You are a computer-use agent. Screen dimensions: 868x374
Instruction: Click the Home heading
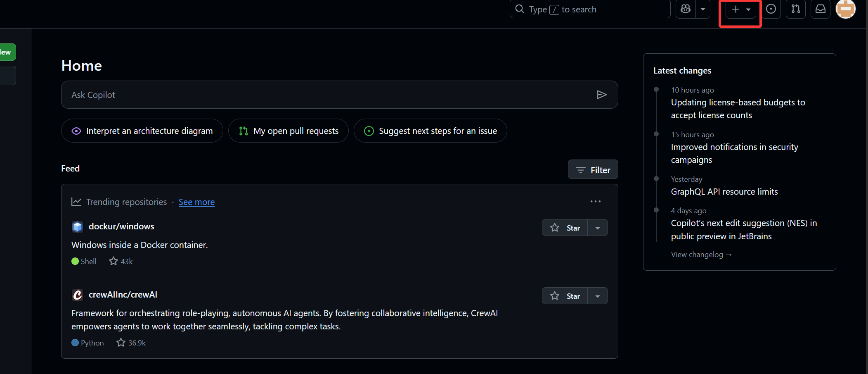tap(82, 66)
